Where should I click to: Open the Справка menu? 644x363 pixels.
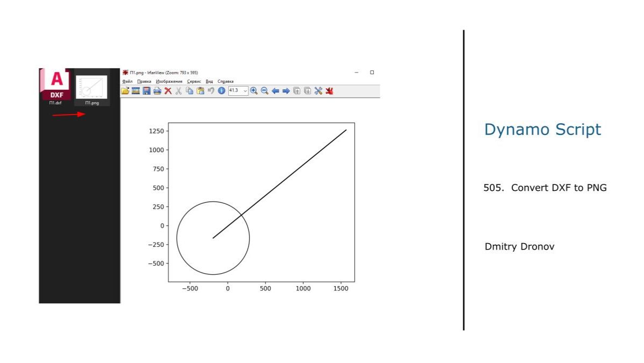click(226, 81)
